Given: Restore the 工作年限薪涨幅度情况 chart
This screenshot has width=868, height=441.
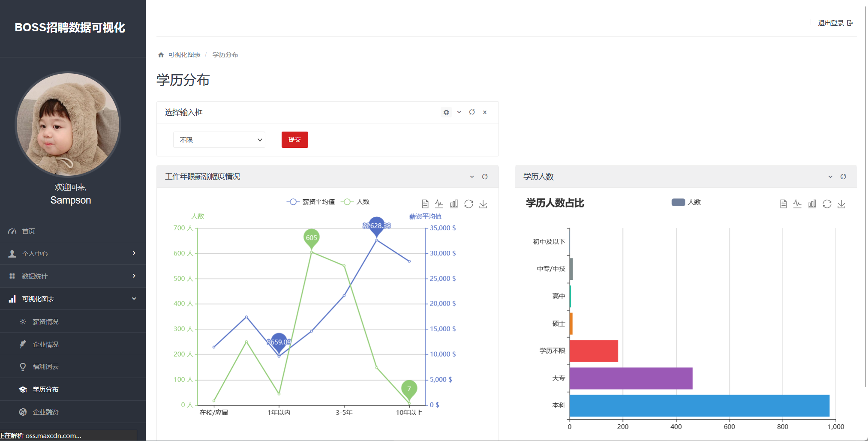Looking at the screenshot, I should (x=469, y=204).
